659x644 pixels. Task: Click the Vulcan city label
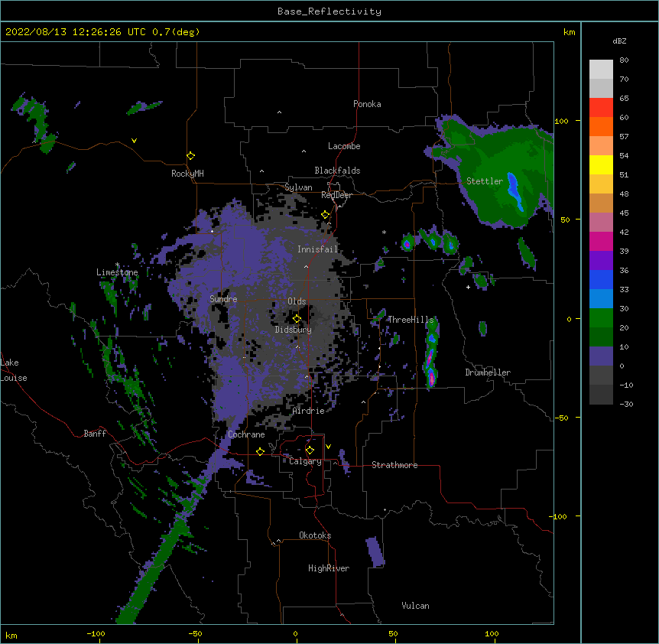(415, 606)
